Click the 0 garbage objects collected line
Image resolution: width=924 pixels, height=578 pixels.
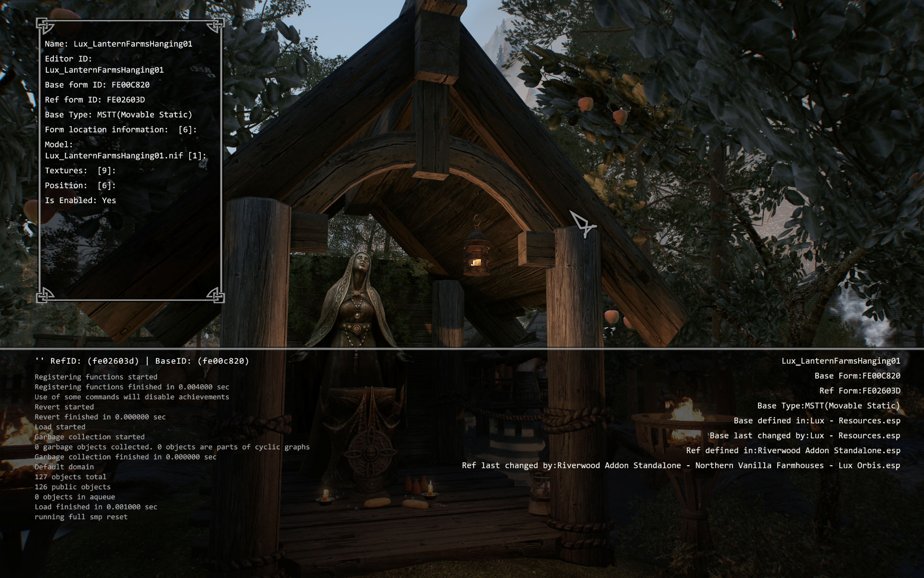[172, 447]
